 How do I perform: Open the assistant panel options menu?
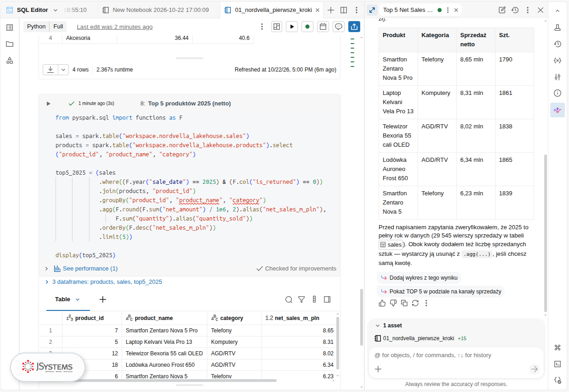coord(528,10)
